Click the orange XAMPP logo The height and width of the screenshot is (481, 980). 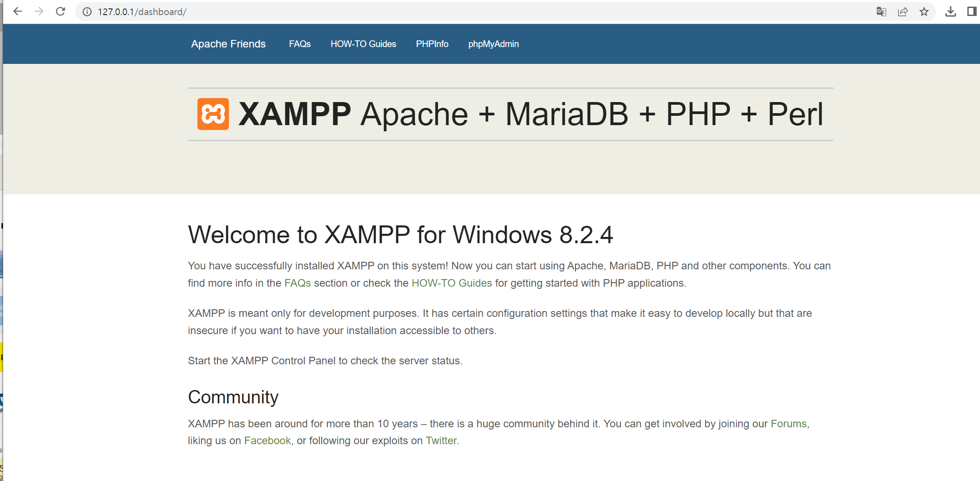(x=213, y=114)
